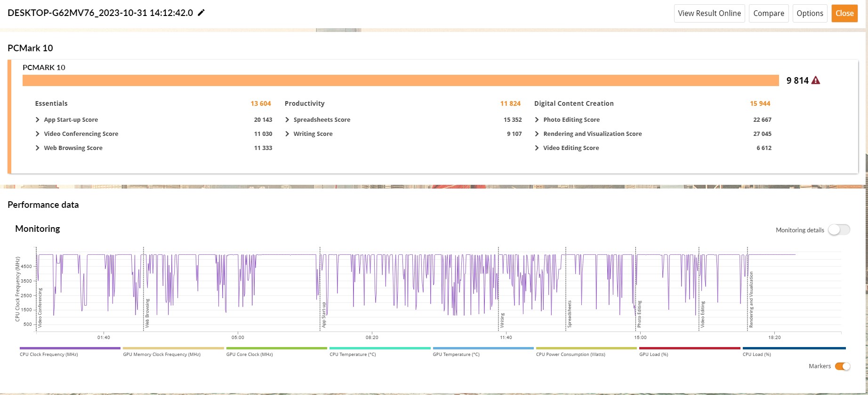
Task: Click Writing marker on chart
Action: (x=502, y=320)
